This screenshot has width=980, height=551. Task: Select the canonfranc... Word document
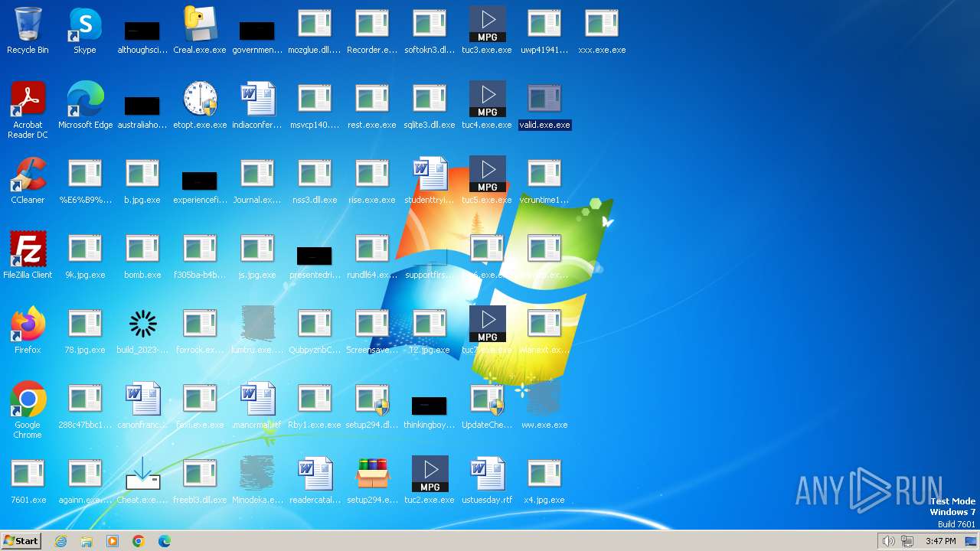coord(142,399)
